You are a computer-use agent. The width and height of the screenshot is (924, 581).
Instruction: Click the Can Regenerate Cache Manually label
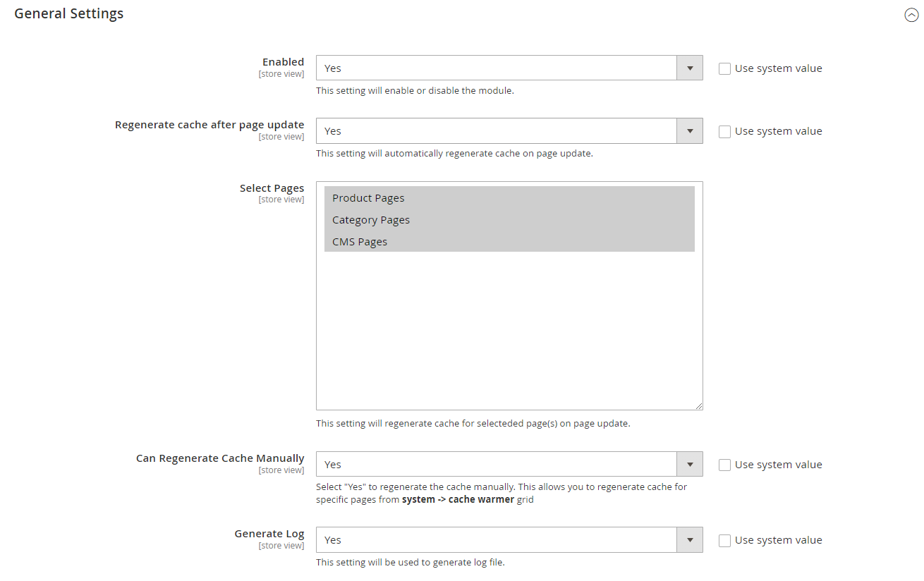click(x=220, y=458)
